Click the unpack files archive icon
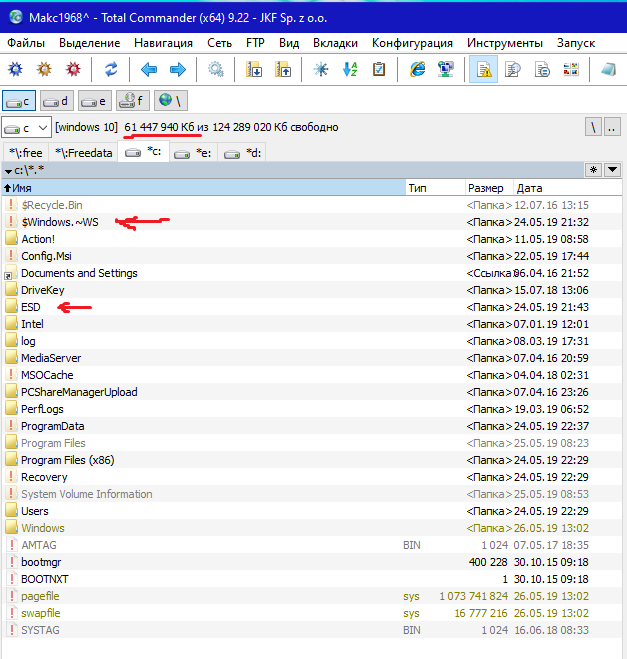This screenshot has width=627, height=659. coord(283,69)
